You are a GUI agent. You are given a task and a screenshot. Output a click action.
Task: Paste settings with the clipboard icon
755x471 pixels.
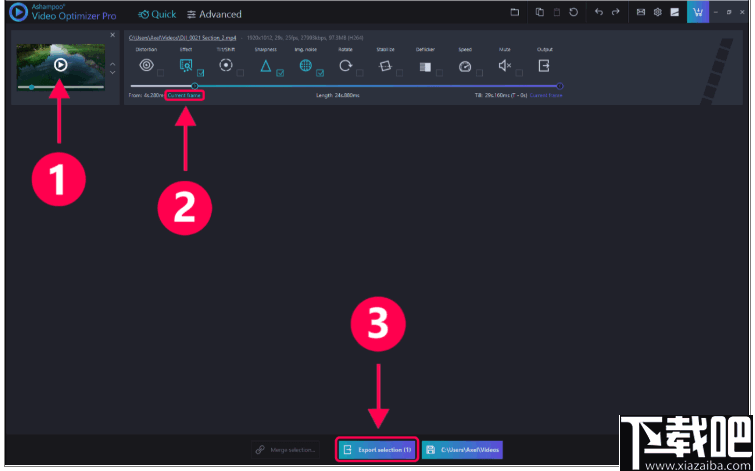point(557,12)
